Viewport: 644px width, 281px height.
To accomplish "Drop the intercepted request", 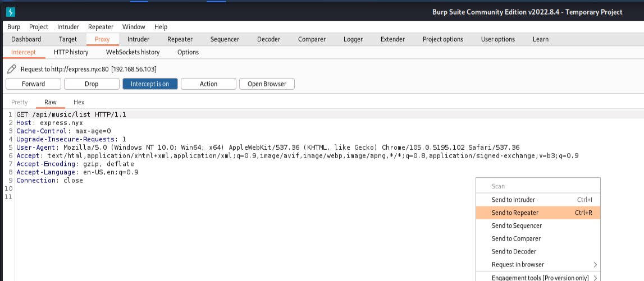I will click(x=92, y=84).
